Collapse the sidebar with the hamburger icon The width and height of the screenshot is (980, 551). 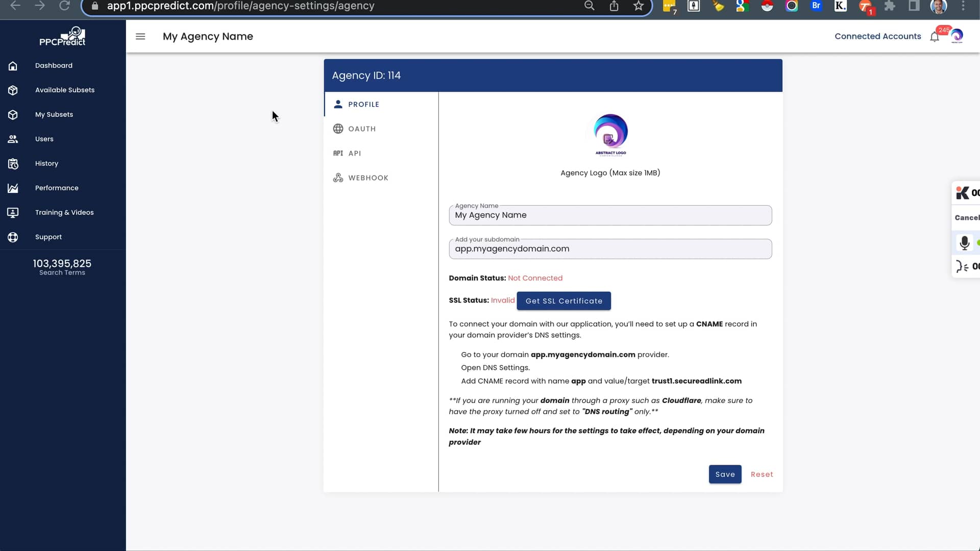[140, 36]
